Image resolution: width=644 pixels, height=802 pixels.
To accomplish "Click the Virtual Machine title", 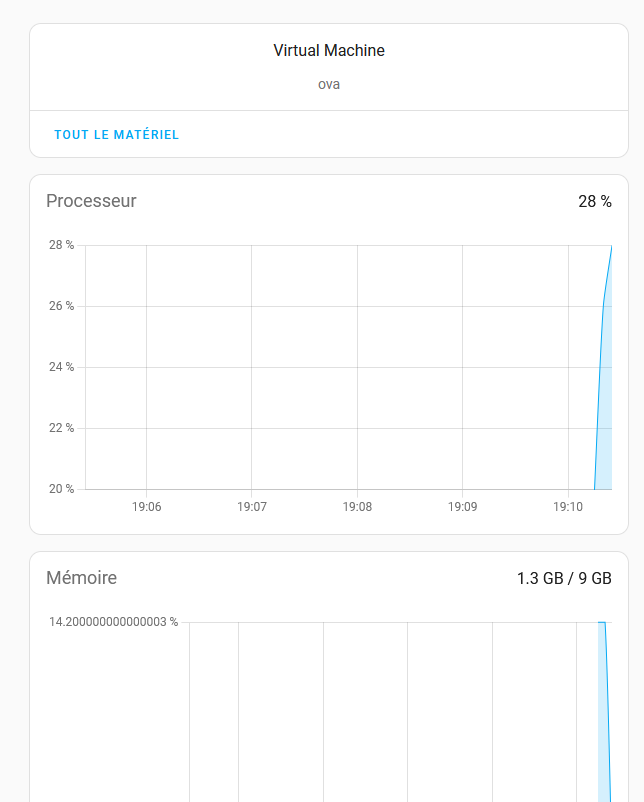I will 329,51.
